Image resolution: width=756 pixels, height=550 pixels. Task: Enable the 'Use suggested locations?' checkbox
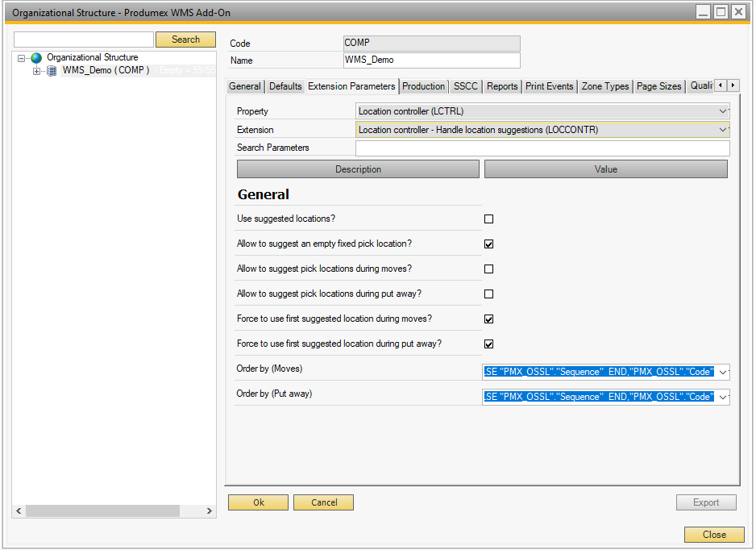click(x=488, y=219)
